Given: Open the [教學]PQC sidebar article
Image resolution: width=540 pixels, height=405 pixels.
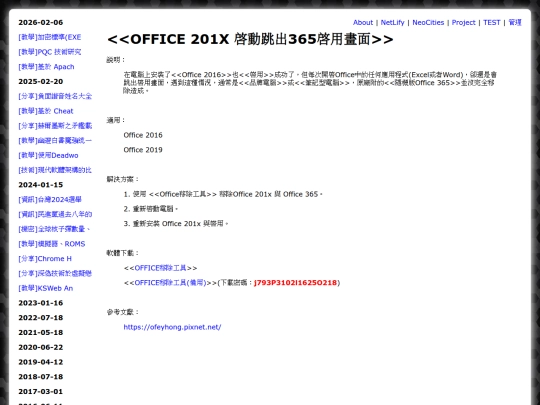Looking at the screenshot, I should coord(50,52).
